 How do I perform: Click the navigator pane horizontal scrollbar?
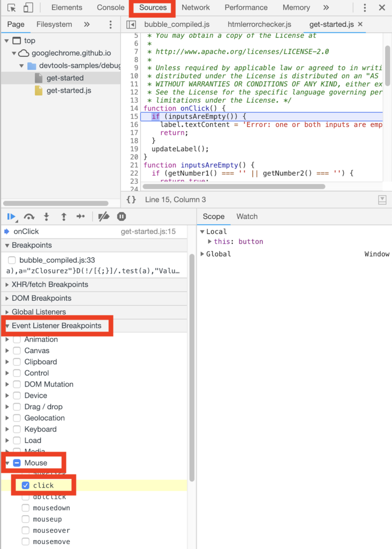point(56,203)
